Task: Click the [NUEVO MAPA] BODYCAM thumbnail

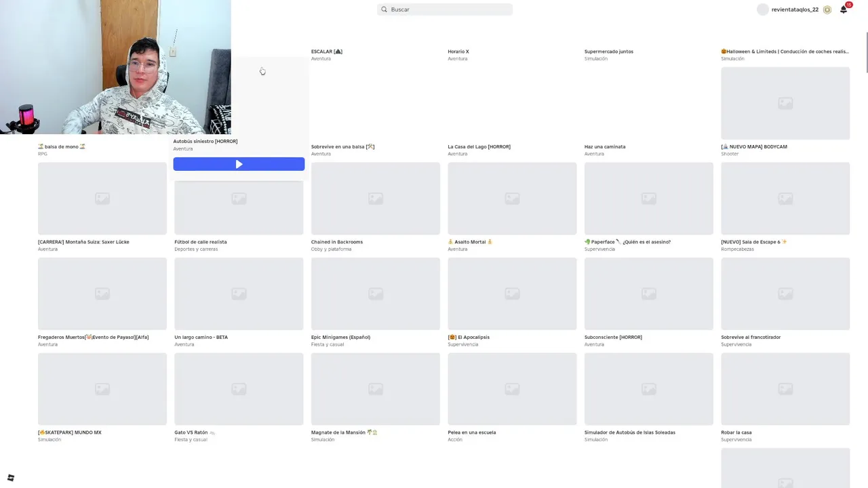Action: [785, 103]
